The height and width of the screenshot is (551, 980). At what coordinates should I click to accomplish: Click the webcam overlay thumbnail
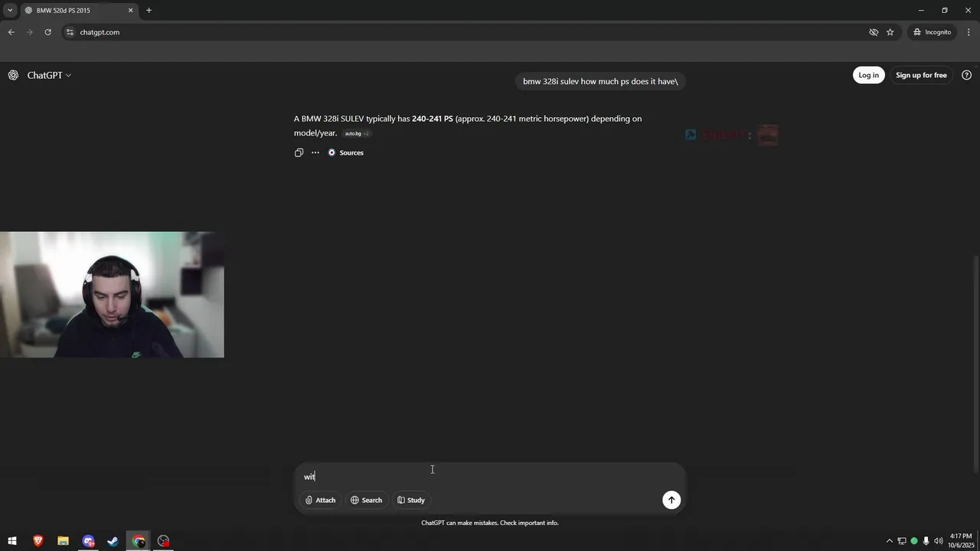click(112, 295)
